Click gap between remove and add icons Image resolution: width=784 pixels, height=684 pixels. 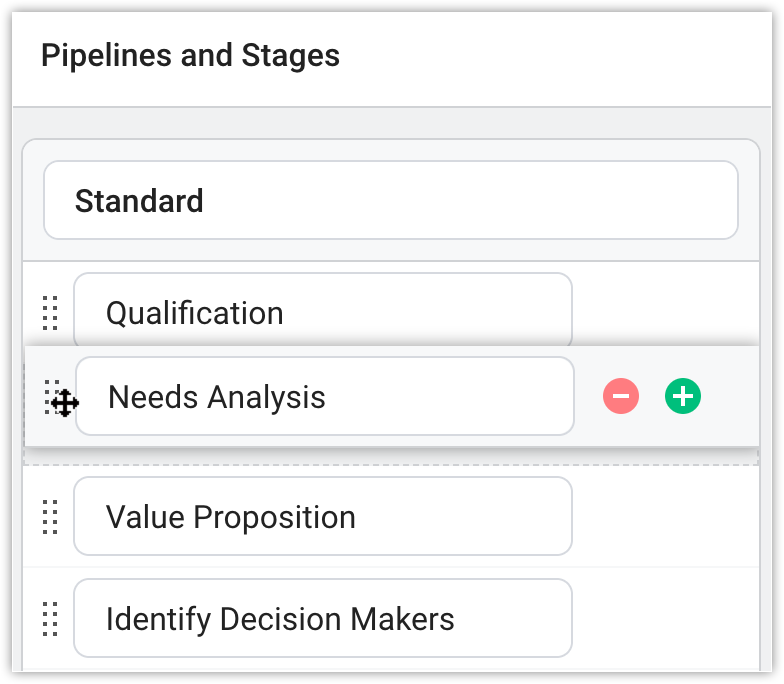652,397
